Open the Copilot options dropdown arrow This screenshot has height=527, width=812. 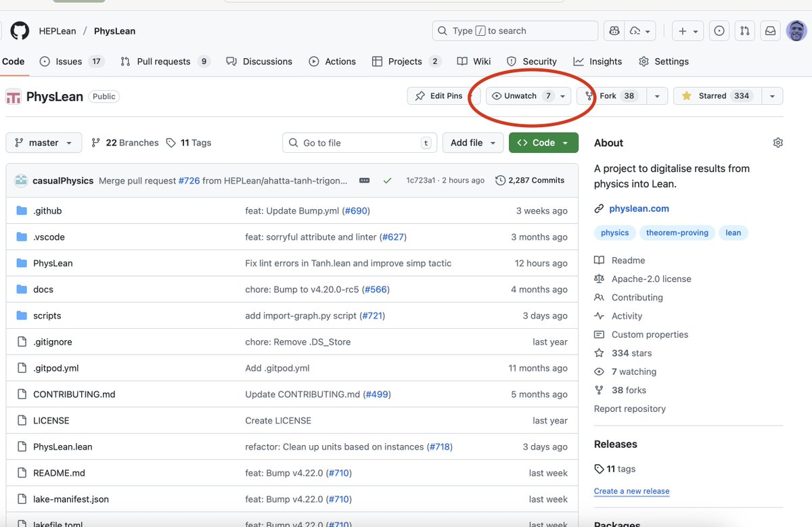click(x=641, y=30)
